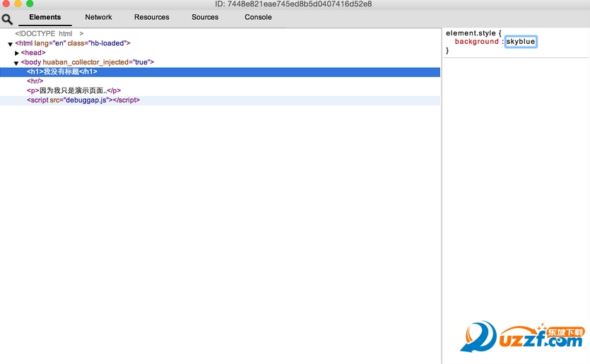Click the element.style selector text
This screenshot has height=364, width=590.
[x=471, y=33]
